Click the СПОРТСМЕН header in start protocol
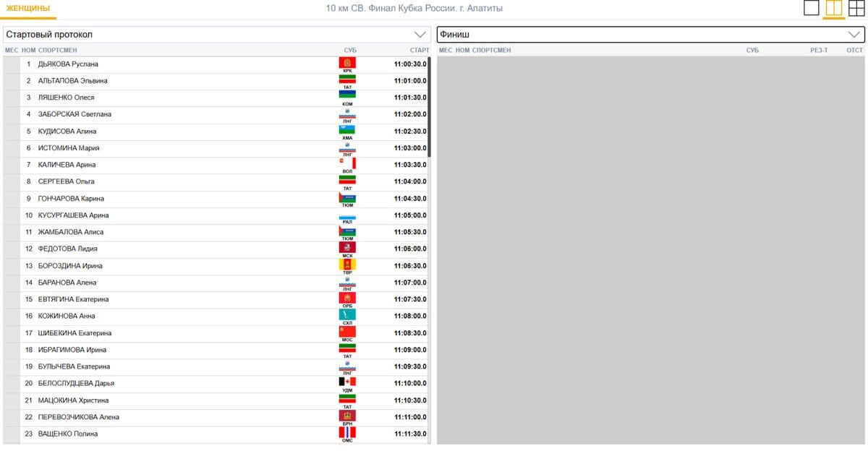This screenshot has height=456, width=868. [x=58, y=51]
